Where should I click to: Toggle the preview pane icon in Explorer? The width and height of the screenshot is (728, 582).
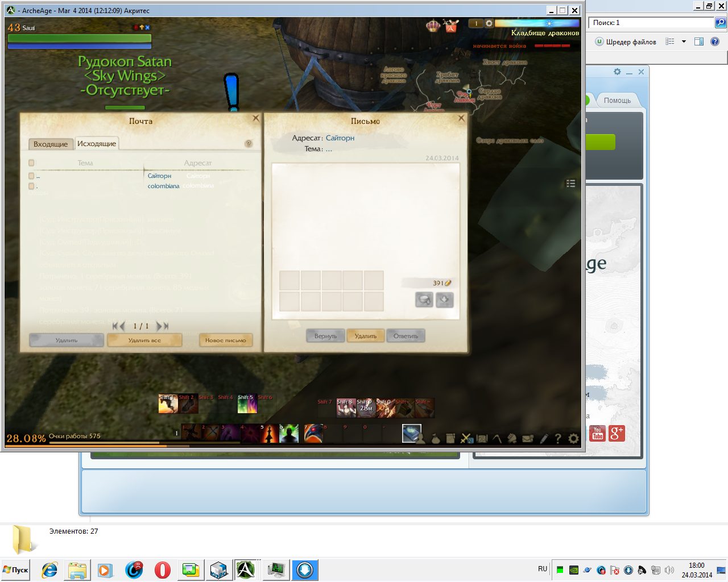click(x=699, y=41)
